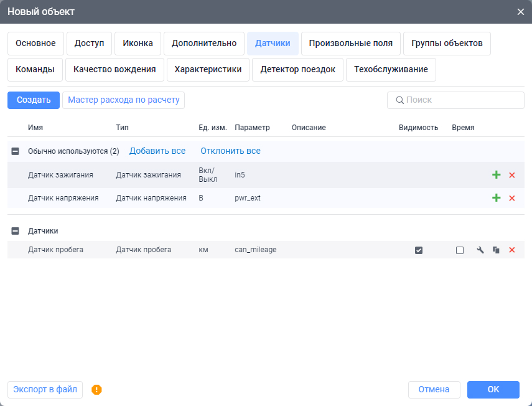Decline ignition sensor with red X
Screen dimensions: 532x406
[x=512, y=175]
